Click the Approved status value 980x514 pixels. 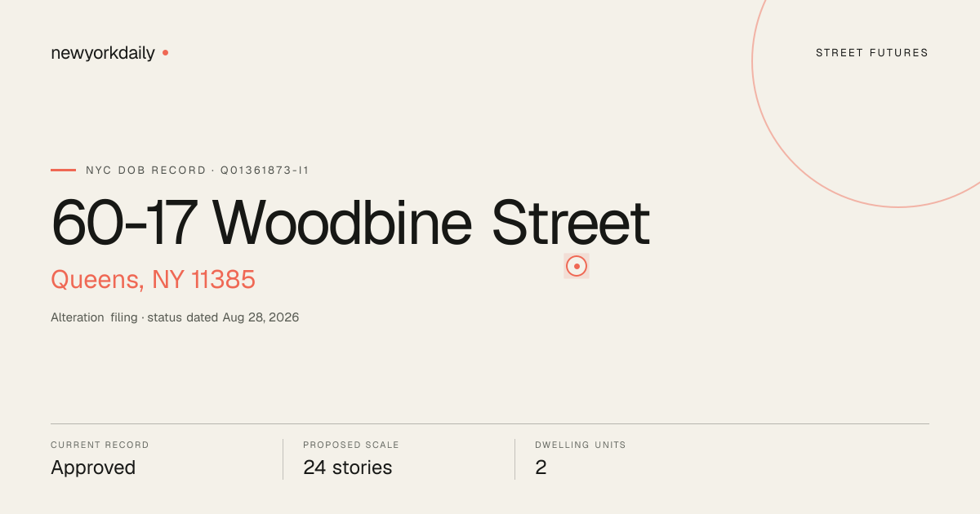[x=93, y=467]
